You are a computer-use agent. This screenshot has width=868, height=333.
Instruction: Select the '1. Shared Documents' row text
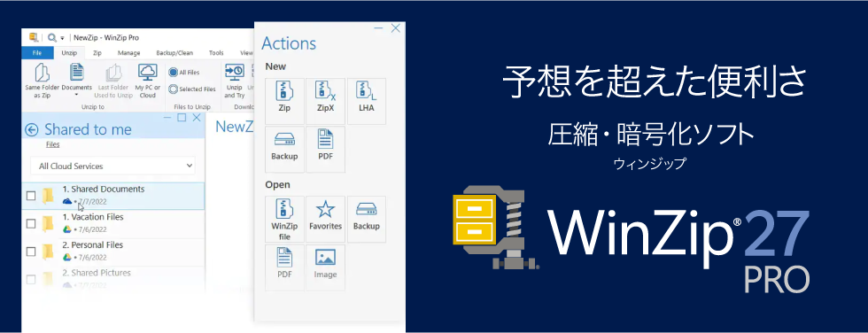pyautogui.click(x=104, y=190)
